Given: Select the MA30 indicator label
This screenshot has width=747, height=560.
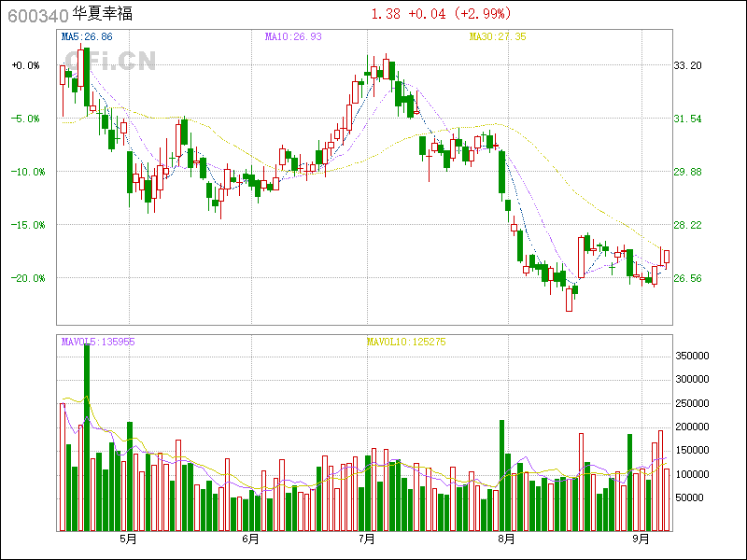Looking at the screenshot, I should tap(498, 37).
